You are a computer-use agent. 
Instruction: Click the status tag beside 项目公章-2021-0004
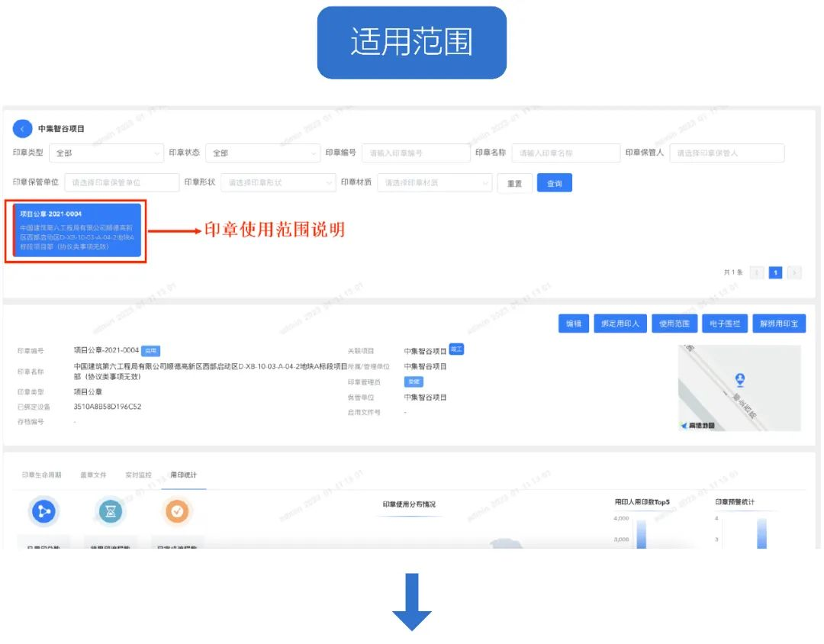click(x=151, y=351)
